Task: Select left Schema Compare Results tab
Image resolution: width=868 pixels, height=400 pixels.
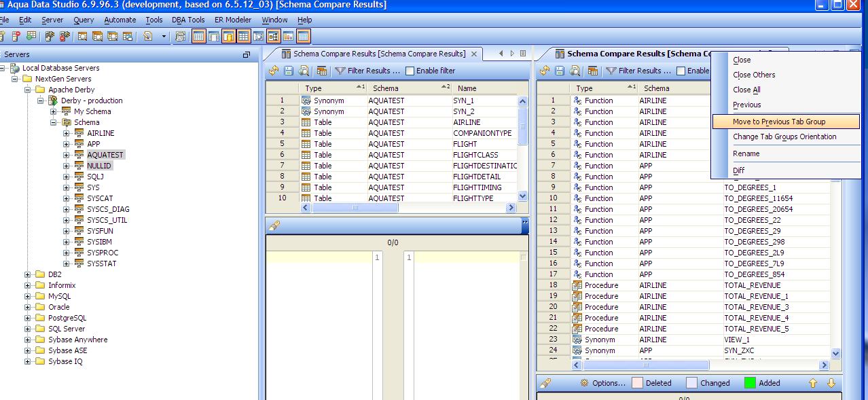Action: (379, 54)
